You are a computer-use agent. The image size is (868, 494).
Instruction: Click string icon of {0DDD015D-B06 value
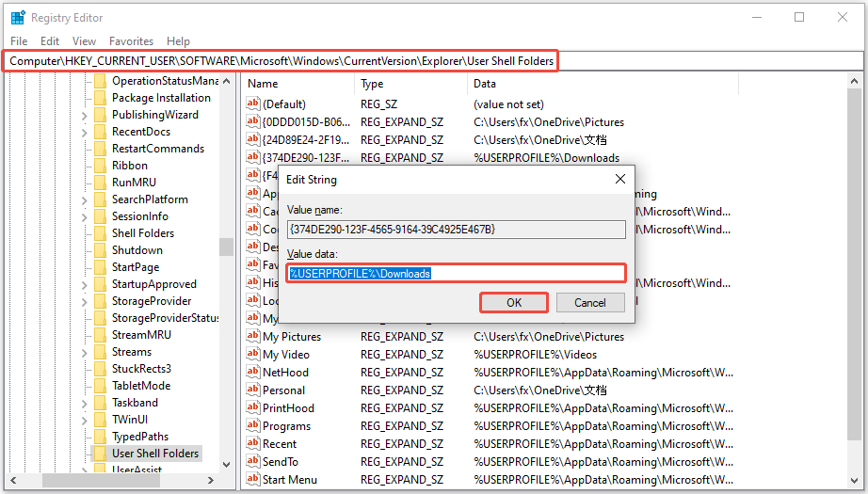click(253, 121)
